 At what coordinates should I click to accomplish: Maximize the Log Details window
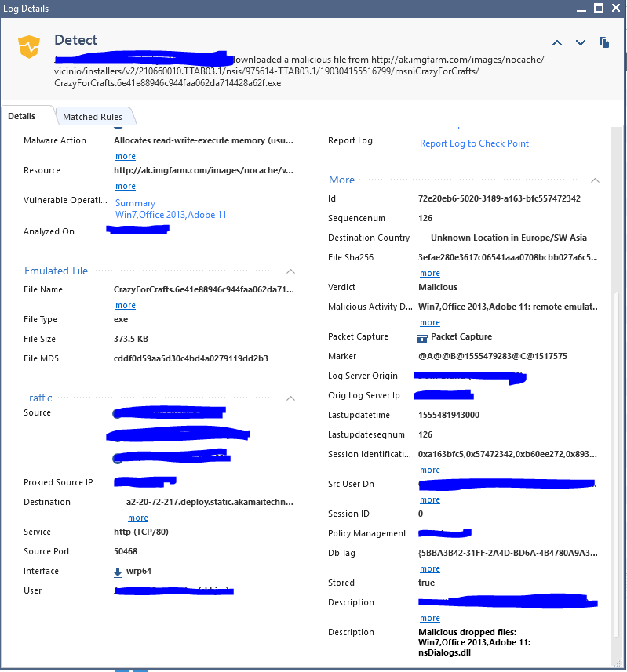click(x=598, y=8)
